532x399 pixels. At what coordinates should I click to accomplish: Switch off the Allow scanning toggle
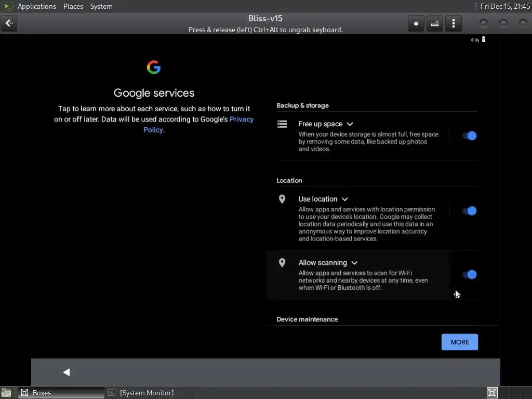(x=470, y=274)
